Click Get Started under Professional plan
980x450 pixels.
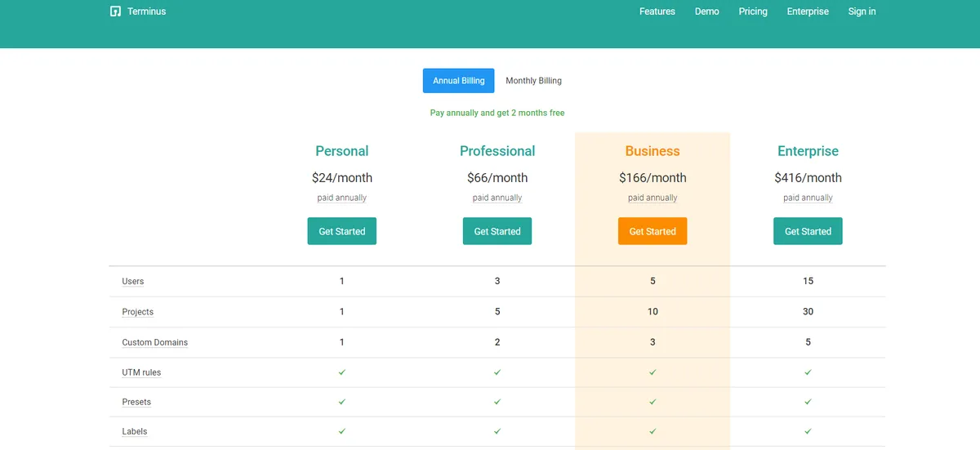497,231
